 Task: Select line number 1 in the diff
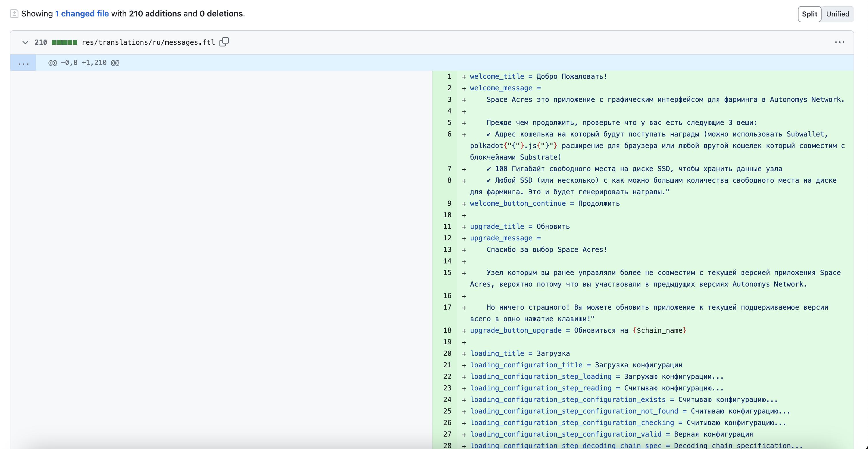[x=449, y=76]
